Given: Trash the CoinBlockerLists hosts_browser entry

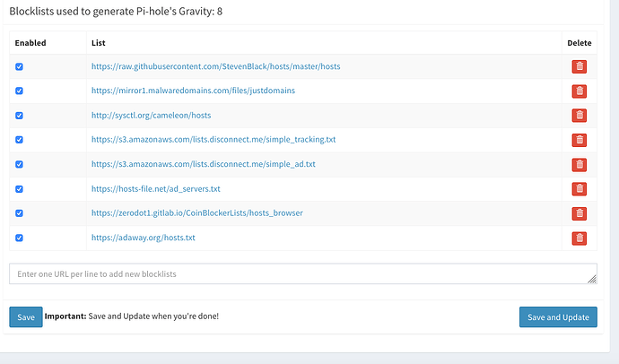Looking at the screenshot, I should tap(579, 212).
